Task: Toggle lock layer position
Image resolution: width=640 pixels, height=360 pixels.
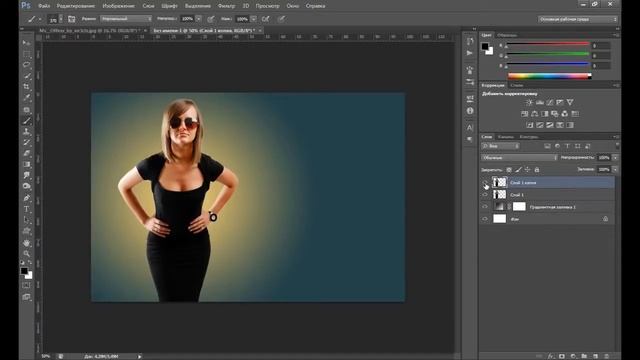Action: click(x=528, y=169)
